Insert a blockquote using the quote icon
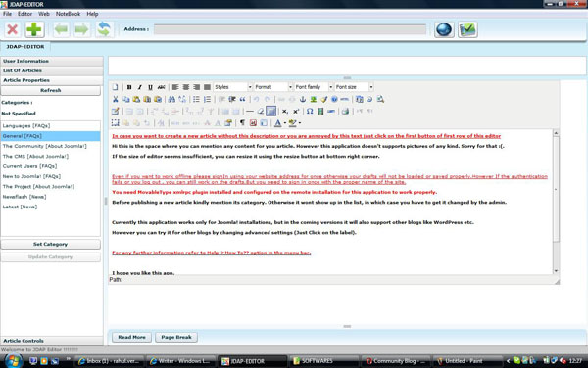 pyautogui.click(x=243, y=99)
